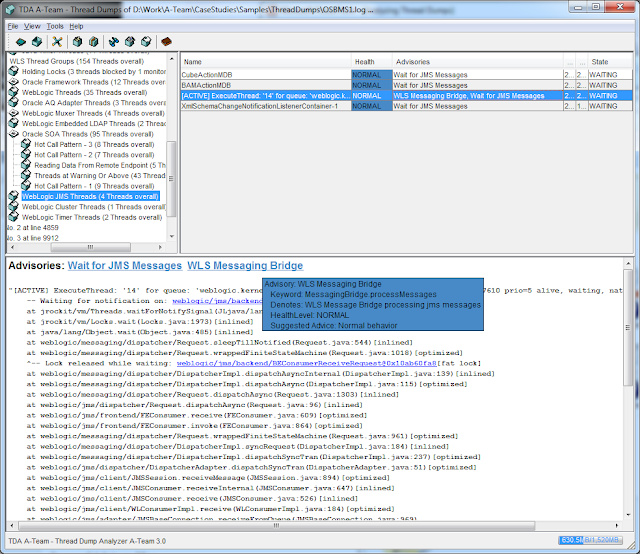Sort thread table by Health column header
This screenshot has width=640, height=554.
(x=372, y=62)
